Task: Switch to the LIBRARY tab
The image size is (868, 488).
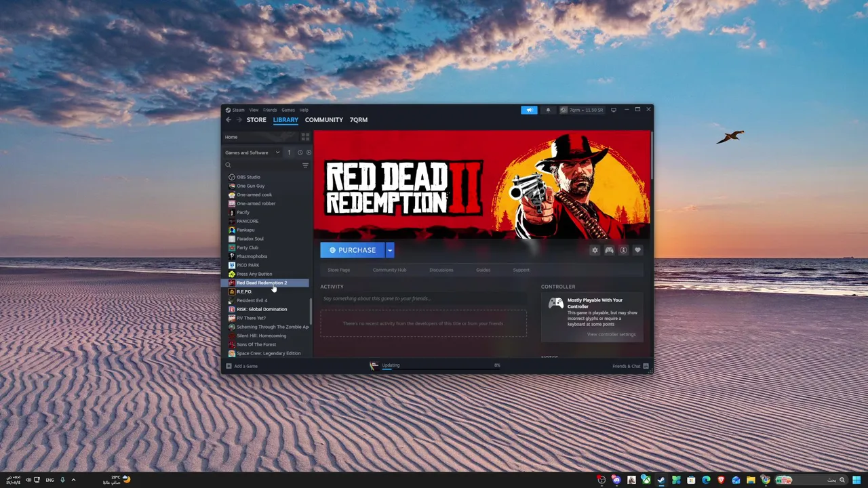Action: (x=285, y=120)
